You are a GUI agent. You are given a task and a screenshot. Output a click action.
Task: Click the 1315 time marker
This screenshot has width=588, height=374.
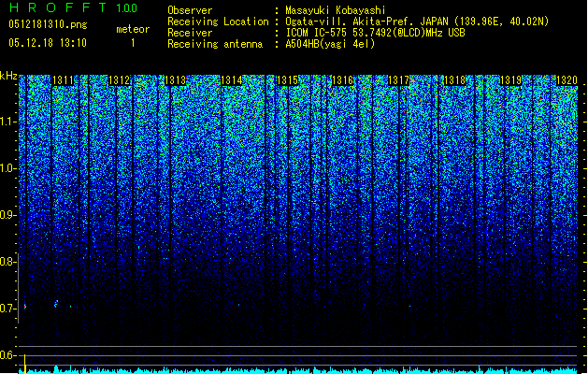[x=287, y=80]
